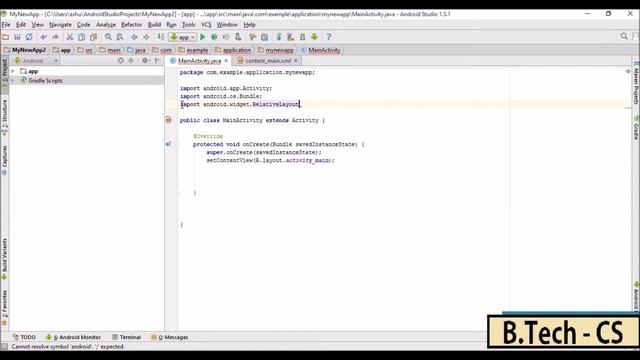Click the Open folder toolbar icon
Viewport: 640px width, 360px height.
pos(6,37)
